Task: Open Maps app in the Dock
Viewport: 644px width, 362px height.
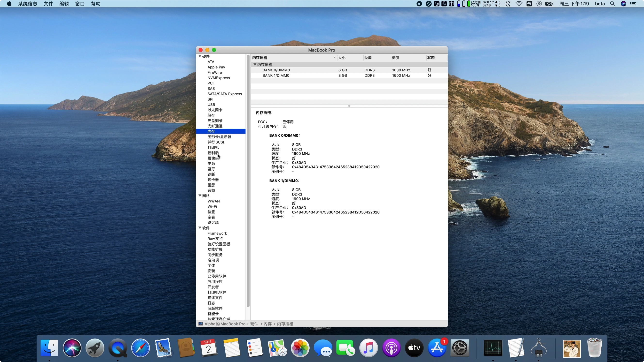Action: tap(277, 347)
